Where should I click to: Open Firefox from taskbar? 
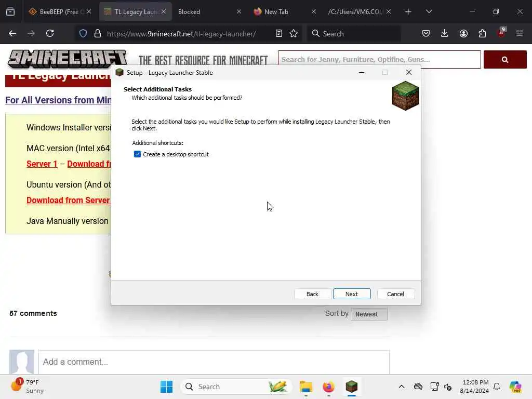328,387
